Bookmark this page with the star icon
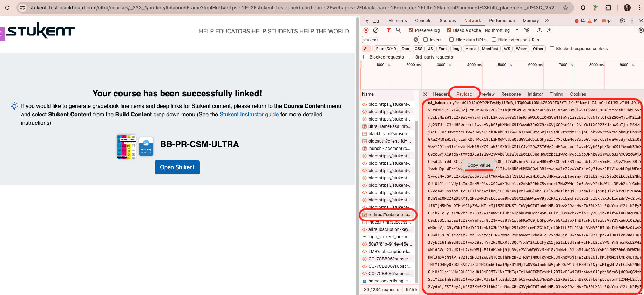 (x=565, y=7)
